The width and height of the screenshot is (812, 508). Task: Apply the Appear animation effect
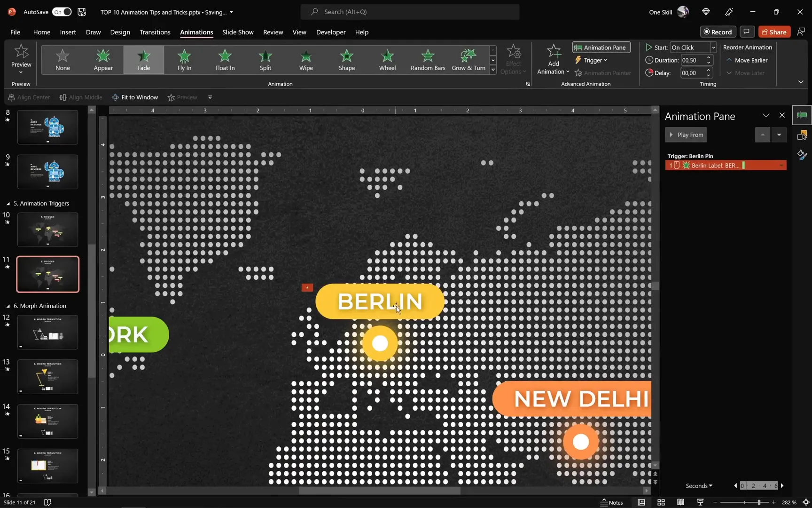(x=103, y=60)
